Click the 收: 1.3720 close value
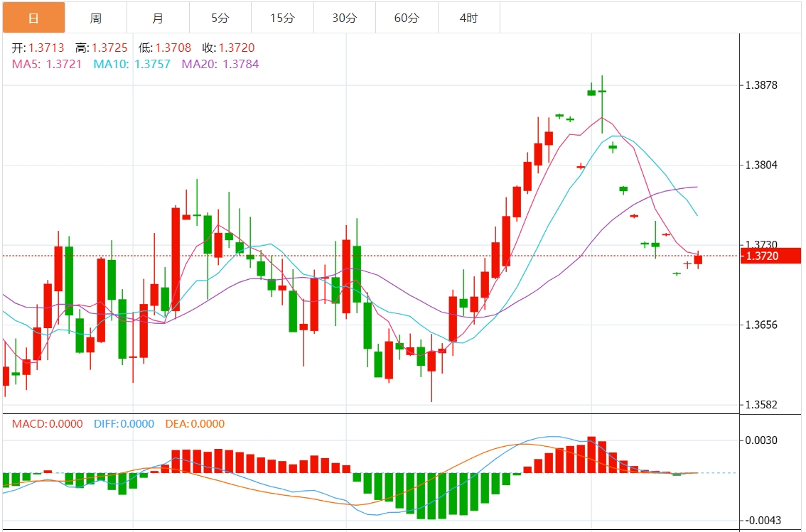Image resolution: width=806 pixels, height=532 pixels. coord(229,48)
